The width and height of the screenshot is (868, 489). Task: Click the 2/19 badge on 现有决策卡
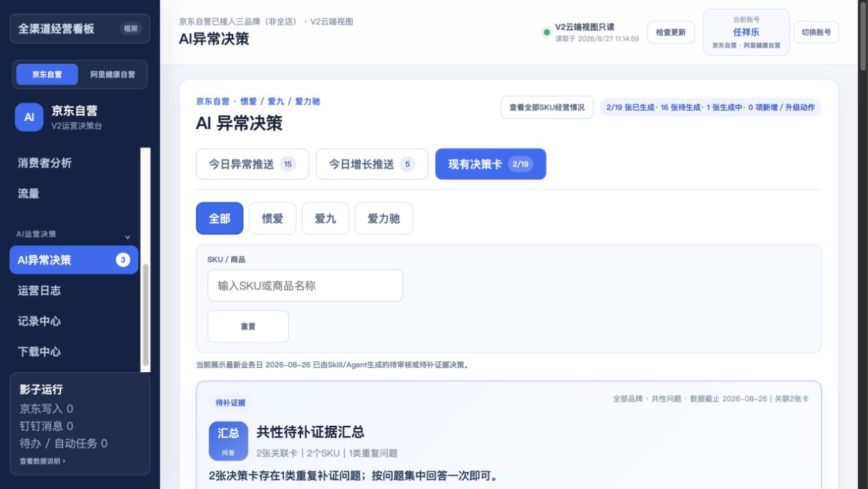[x=521, y=164]
